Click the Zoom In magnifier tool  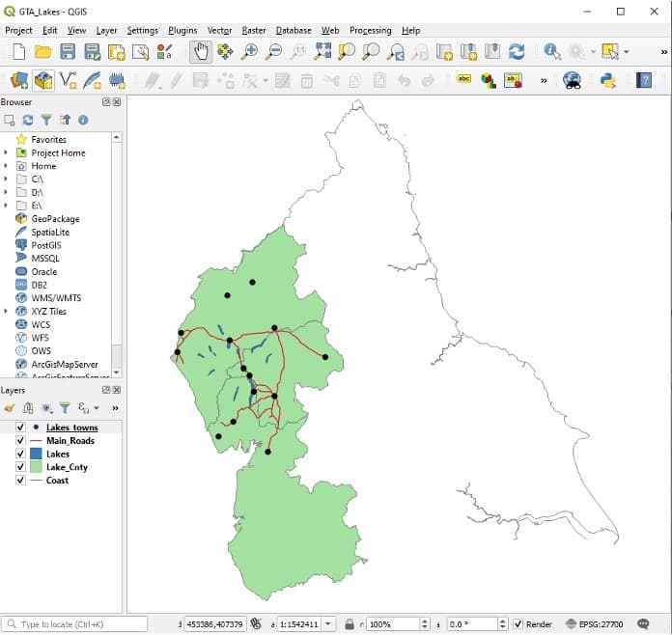249,52
